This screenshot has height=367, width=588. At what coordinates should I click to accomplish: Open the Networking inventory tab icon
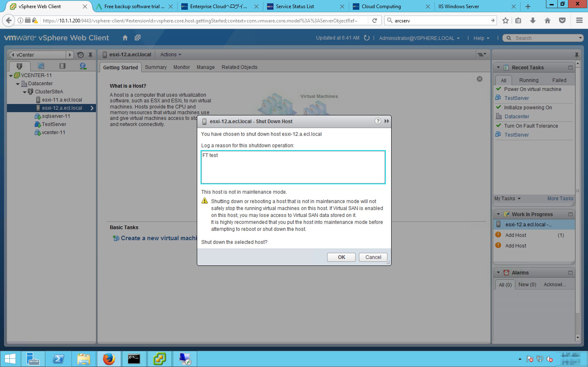point(83,66)
